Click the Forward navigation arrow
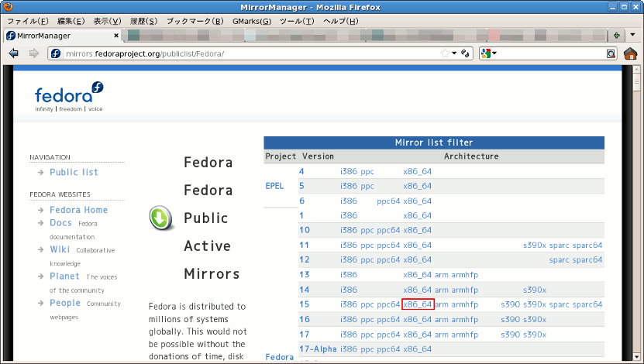Viewport: 644px width, 364px height. pos(33,53)
